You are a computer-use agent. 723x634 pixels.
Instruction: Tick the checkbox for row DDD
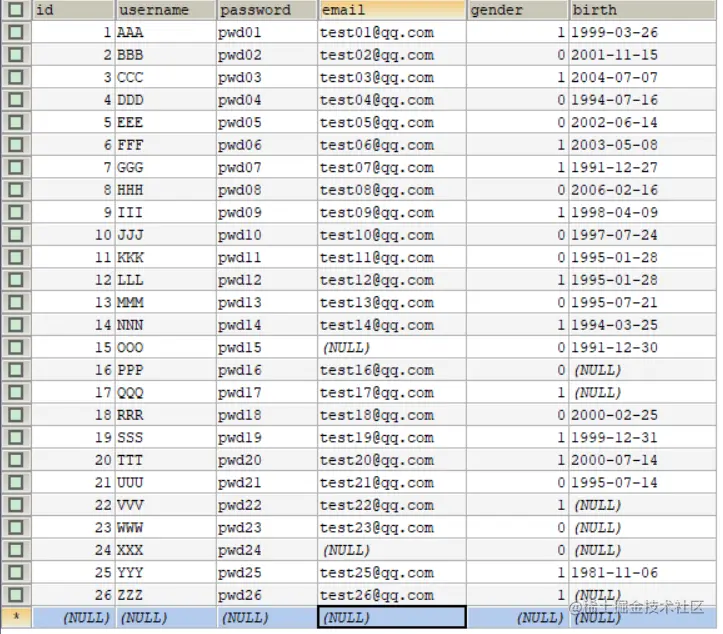(x=16, y=100)
